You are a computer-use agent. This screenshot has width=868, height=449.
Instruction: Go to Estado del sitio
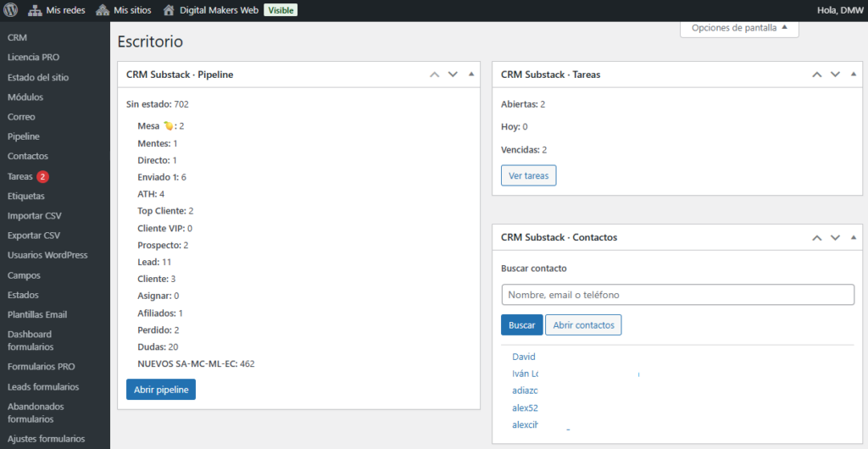[38, 77]
